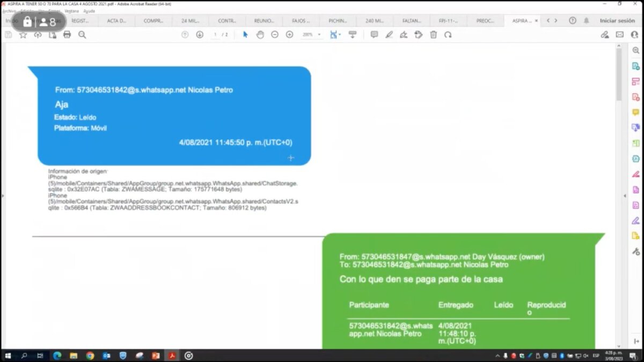Open the More Tools wrench icon in the right pane
This screenshot has height=362, width=644.
tap(636, 251)
